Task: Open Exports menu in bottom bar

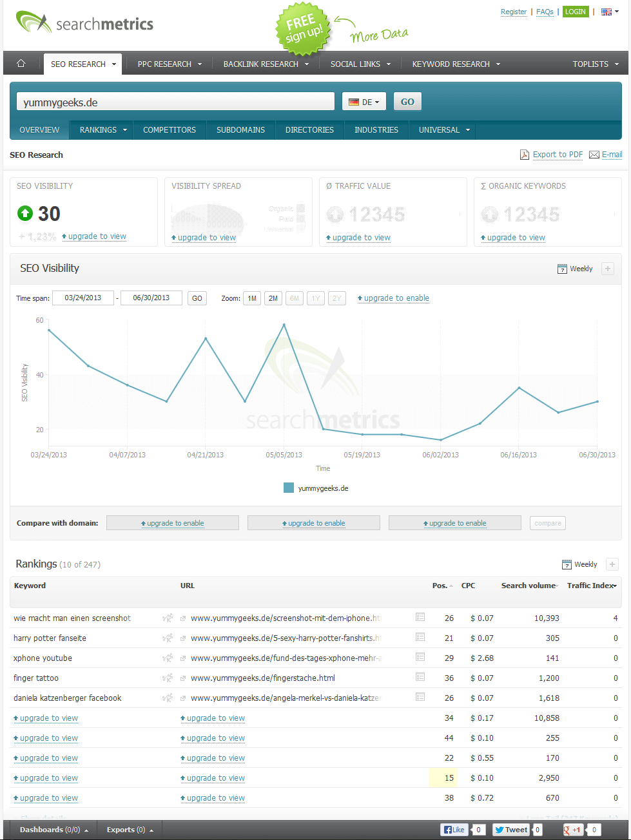Action: coord(130,830)
